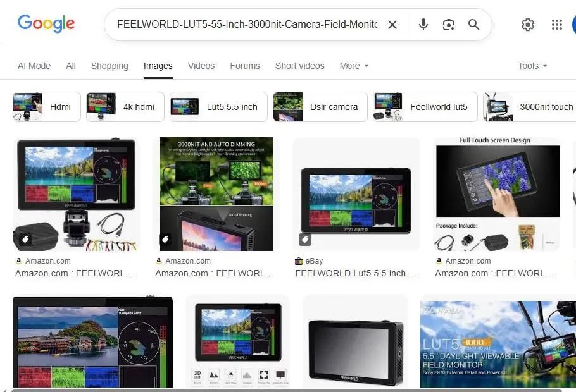Submit search with magnifying glass icon
Image resolution: width=576 pixels, height=392 pixels.
[474, 25]
